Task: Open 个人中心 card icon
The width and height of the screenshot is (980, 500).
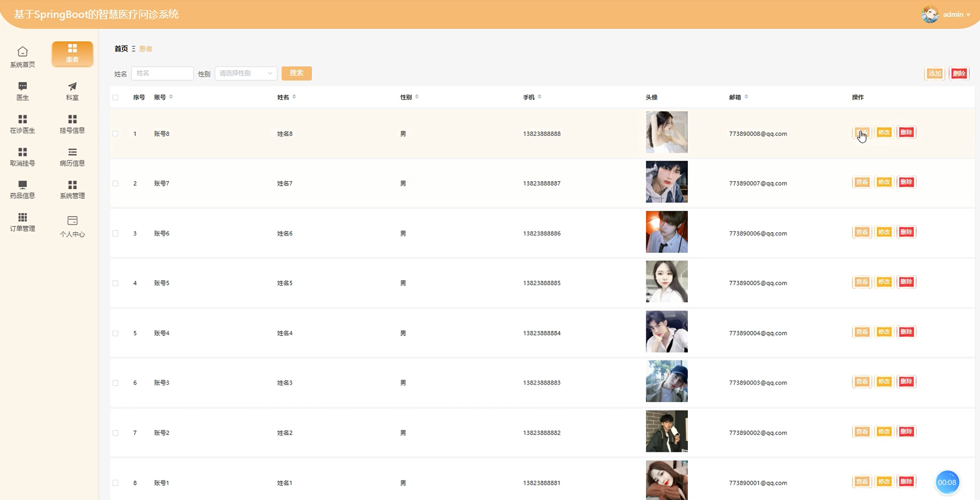Action: [x=72, y=221]
